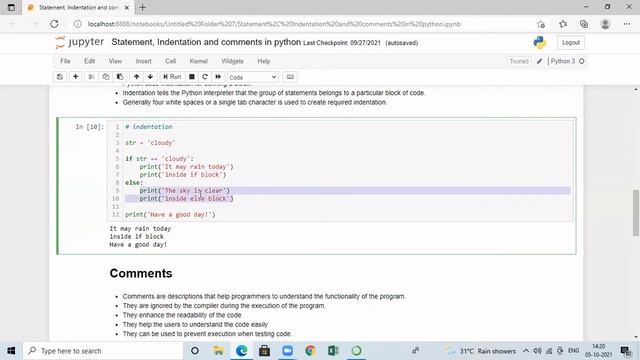
Task: Click the In [10] cell prompt
Action: [x=90, y=127]
